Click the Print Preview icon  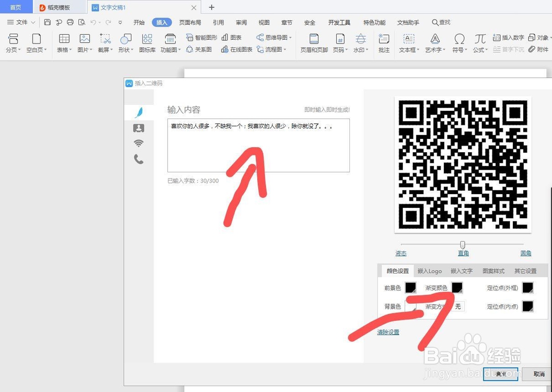pyautogui.click(x=82, y=22)
